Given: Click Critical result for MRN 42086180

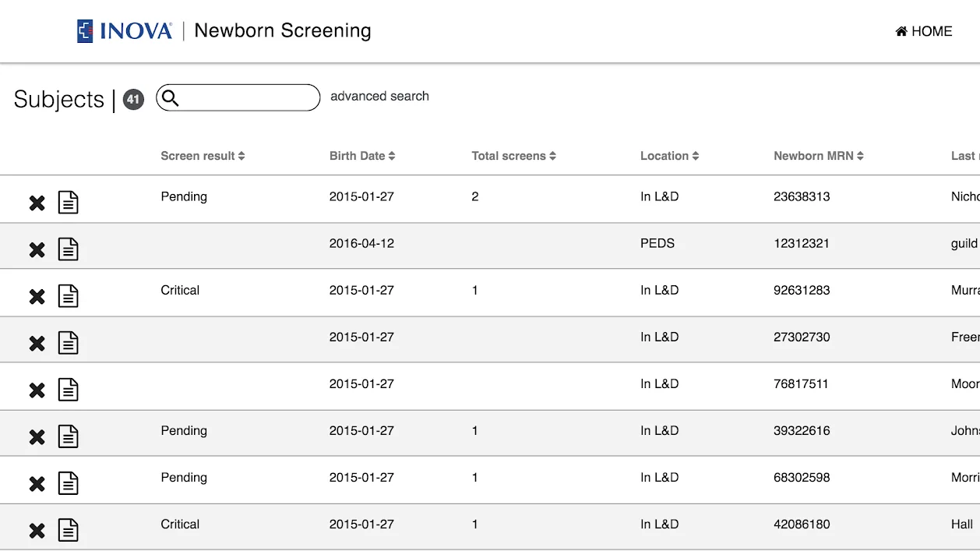Looking at the screenshot, I should (180, 524).
